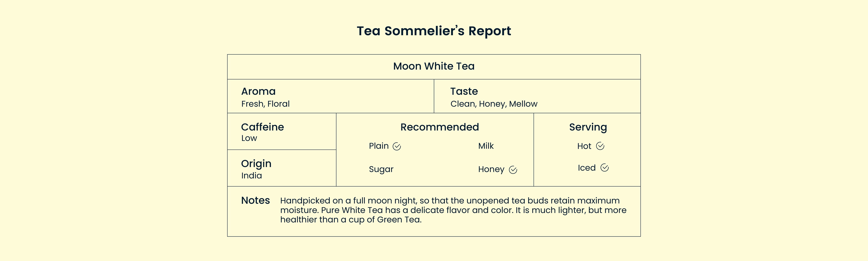The image size is (868, 261).
Task: Click the Moon White Tea heading
Action: click(434, 66)
